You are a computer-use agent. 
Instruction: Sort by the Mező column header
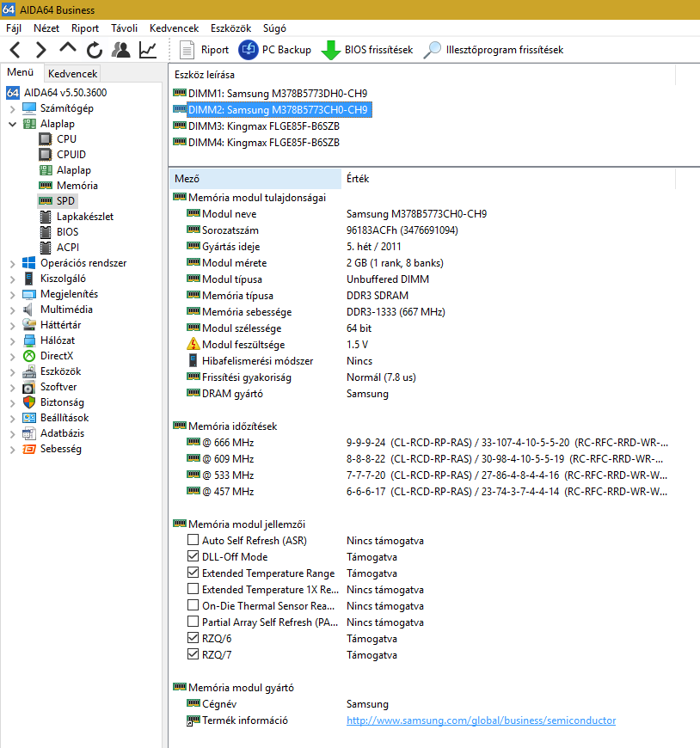click(x=255, y=179)
